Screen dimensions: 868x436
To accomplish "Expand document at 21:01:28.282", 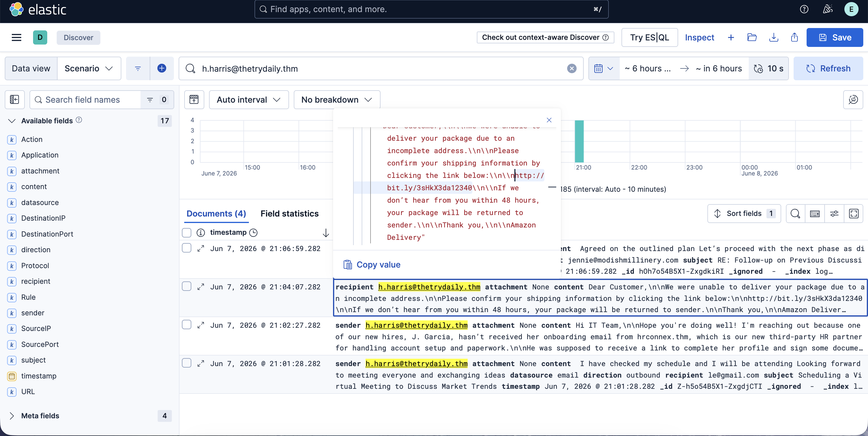I will [x=201, y=364].
